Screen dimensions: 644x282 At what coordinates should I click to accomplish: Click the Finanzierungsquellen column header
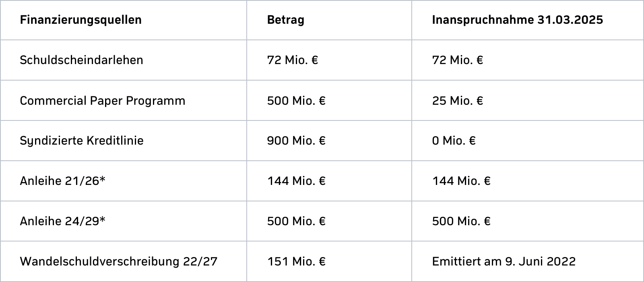tap(80, 20)
